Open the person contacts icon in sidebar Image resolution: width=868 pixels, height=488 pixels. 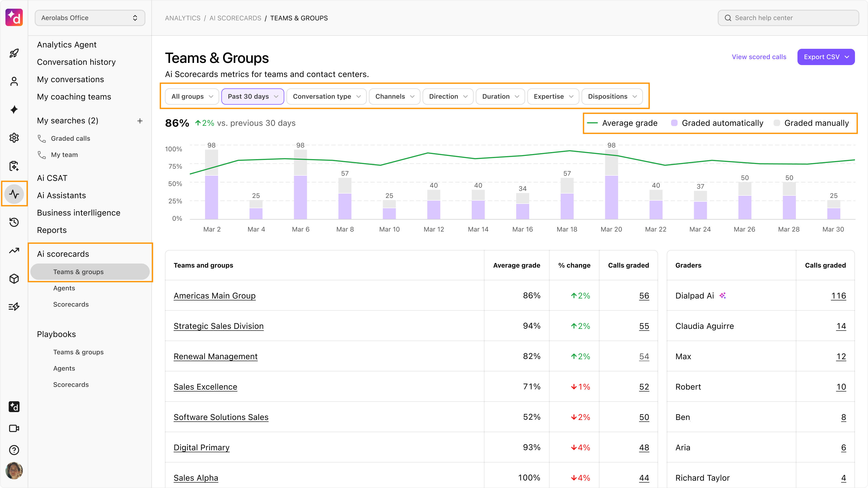(14, 82)
